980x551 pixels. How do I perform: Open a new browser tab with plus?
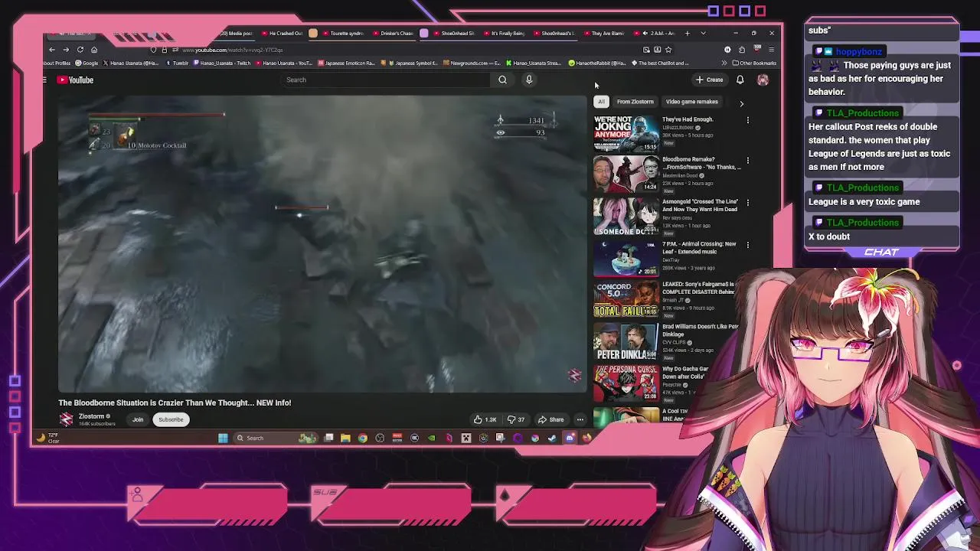(x=687, y=33)
